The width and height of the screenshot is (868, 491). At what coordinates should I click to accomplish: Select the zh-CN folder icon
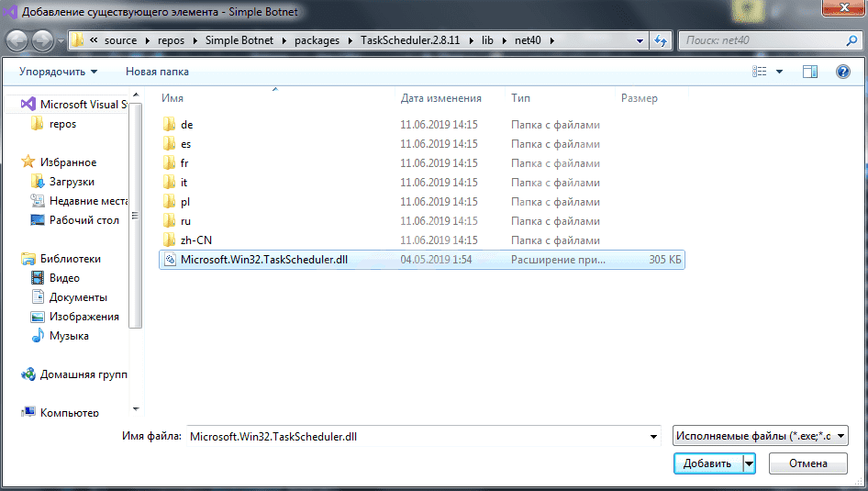coord(170,240)
